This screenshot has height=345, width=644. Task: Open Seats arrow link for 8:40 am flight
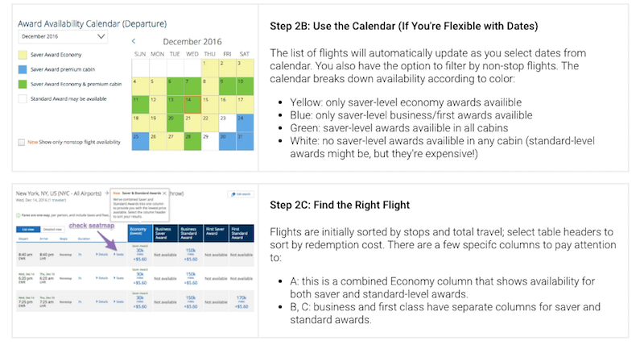tap(118, 255)
